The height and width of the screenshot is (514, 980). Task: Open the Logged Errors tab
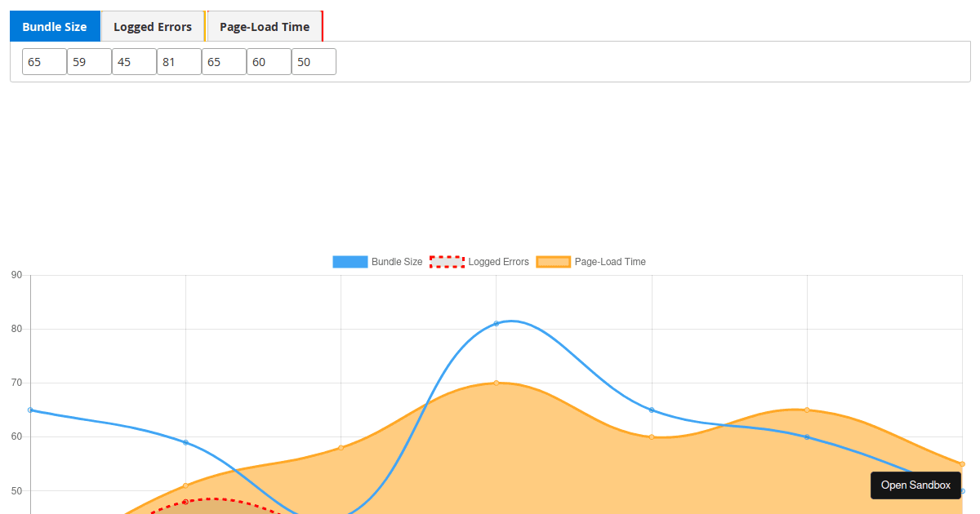pyautogui.click(x=153, y=26)
